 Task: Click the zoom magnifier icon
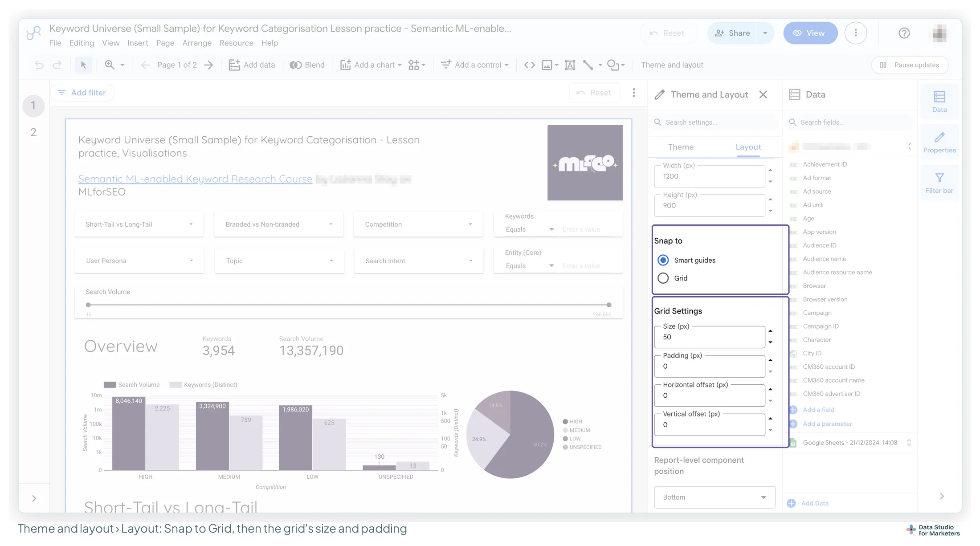(110, 65)
